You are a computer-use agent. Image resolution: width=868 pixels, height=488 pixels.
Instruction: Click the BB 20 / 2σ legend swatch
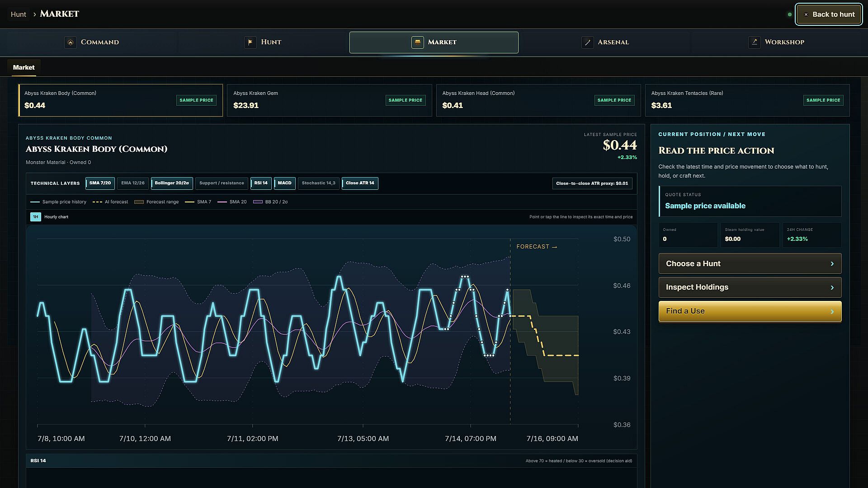pyautogui.click(x=258, y=202)
